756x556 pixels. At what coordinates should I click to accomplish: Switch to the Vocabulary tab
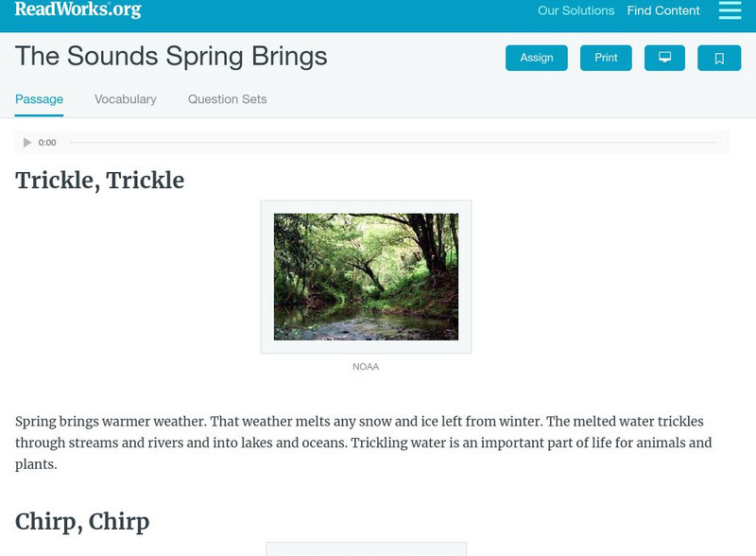pos(126,99)
